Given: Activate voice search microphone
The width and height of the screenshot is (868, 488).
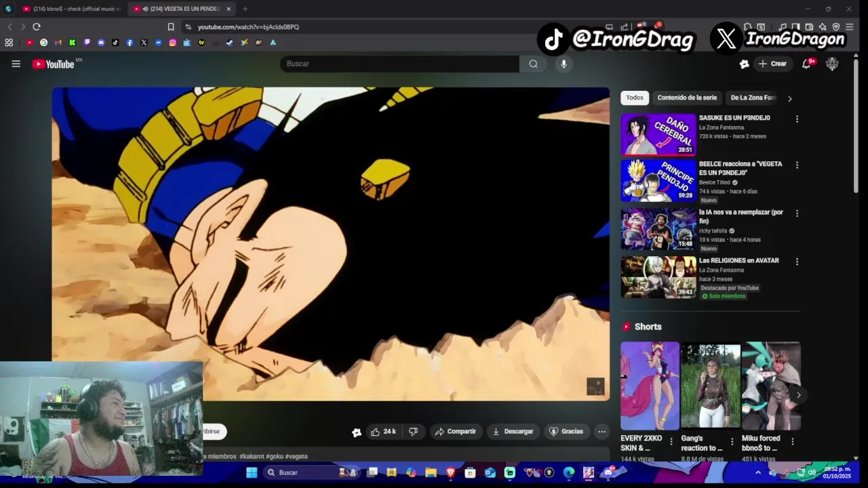Looking at the screenshot, I should pyautogui.click(x=564, y=64).
